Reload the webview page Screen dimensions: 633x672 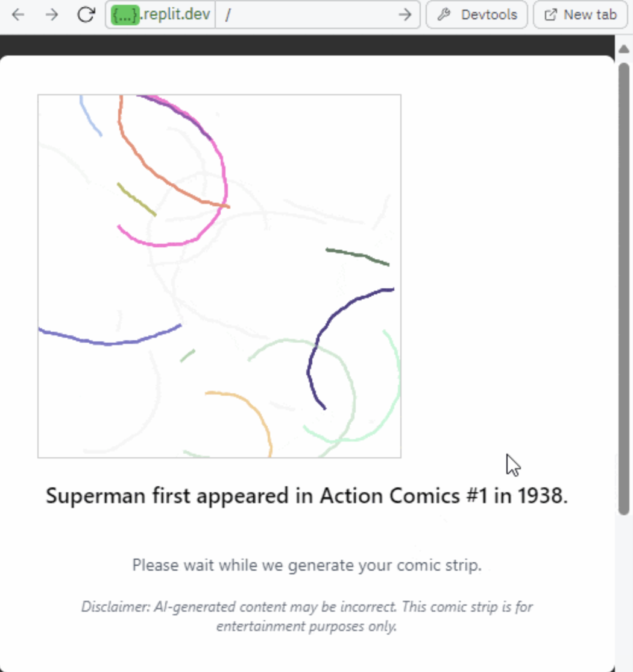click(86, 15)
